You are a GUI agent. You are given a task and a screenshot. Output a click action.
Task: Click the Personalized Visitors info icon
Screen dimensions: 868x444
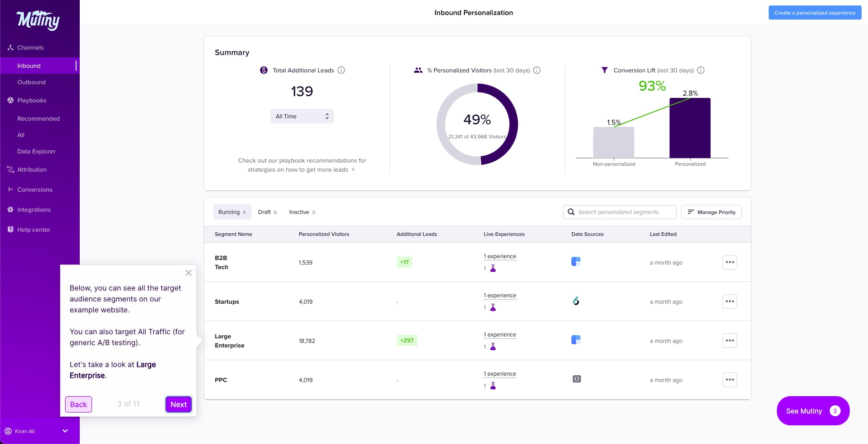tap(537, 70)
